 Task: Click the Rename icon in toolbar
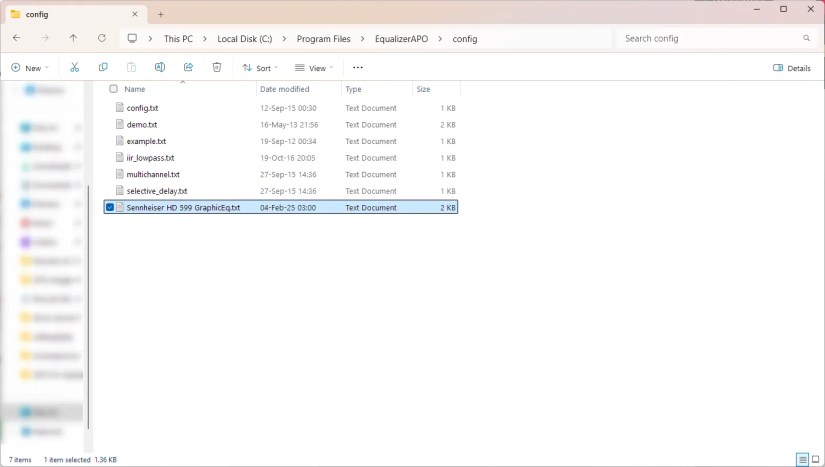[159, 67]
